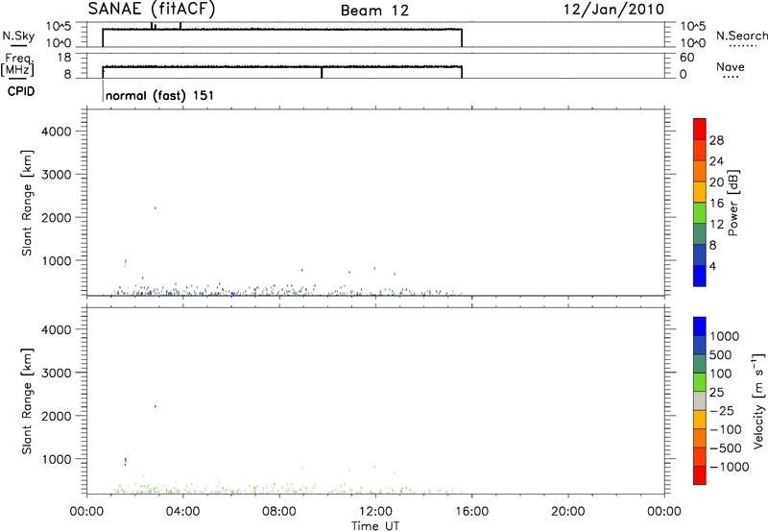
Task: Select the red bottom segment of velocity colorbar
Action: (700, 475)
